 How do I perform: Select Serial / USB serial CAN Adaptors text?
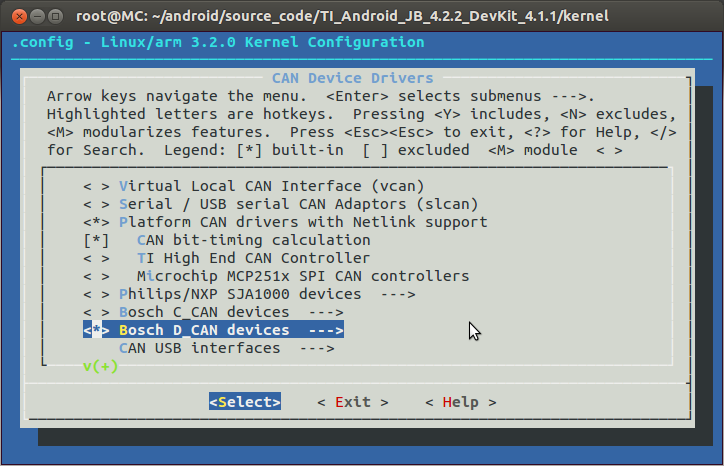click(298, 204)
